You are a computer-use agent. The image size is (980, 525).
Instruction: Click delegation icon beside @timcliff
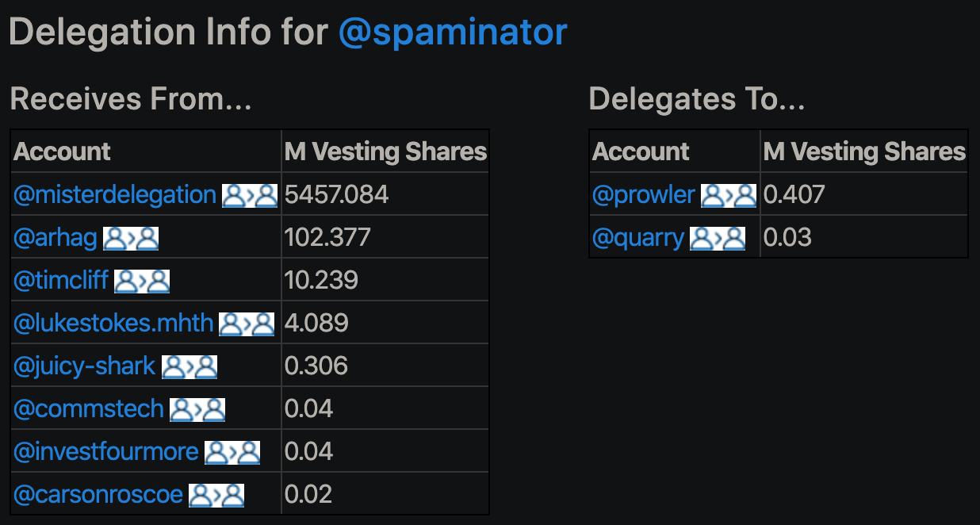142,281
